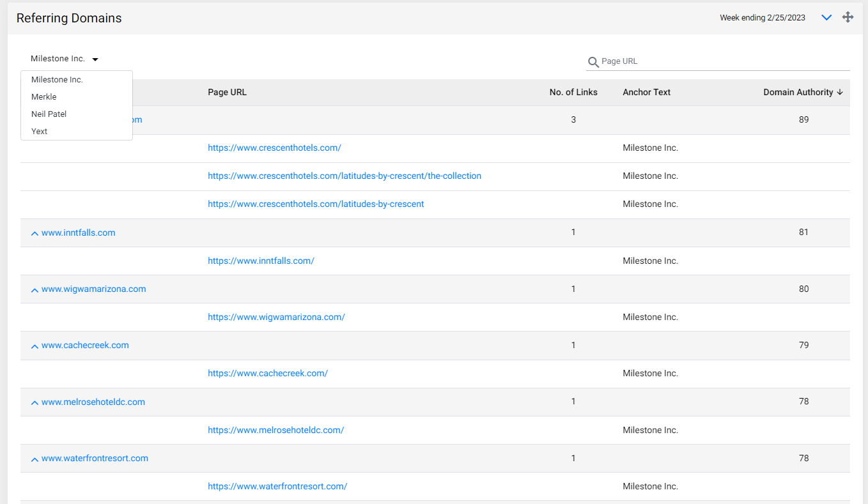Choose Yext in the dropdown list
This screenshot has width=868, height=504.
click(77, 132)
